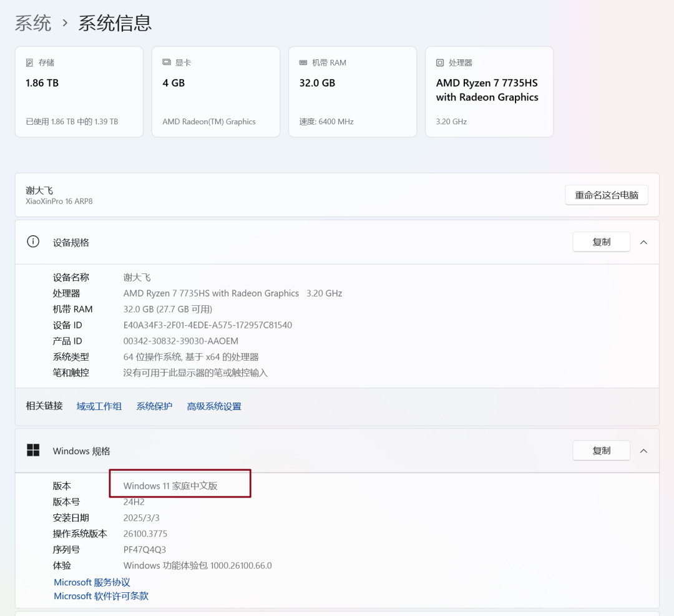Click the 笔和触控 field label
Viewport: 674px width, 616px height.
point(71,373)
